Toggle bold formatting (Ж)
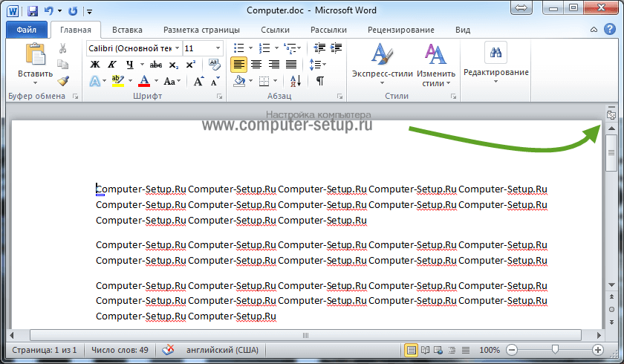The height and width of the screenshot is (364, 624). (94, 65)
